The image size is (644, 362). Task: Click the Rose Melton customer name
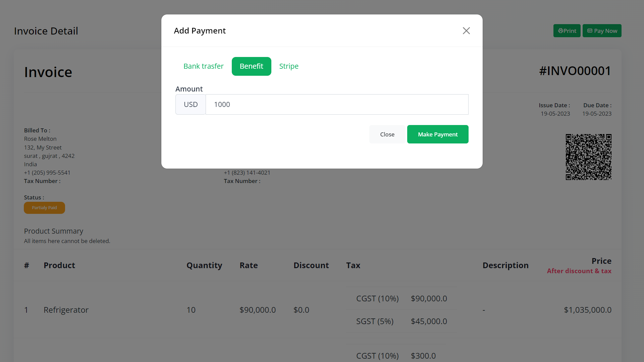pyautogui.click(x=40, y=139)
